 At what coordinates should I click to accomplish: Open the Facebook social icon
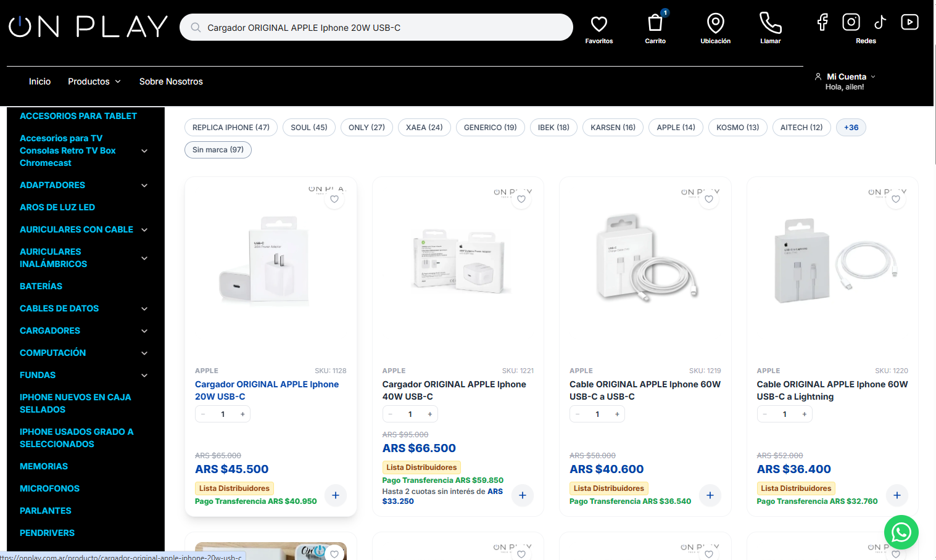coord(822,23)
